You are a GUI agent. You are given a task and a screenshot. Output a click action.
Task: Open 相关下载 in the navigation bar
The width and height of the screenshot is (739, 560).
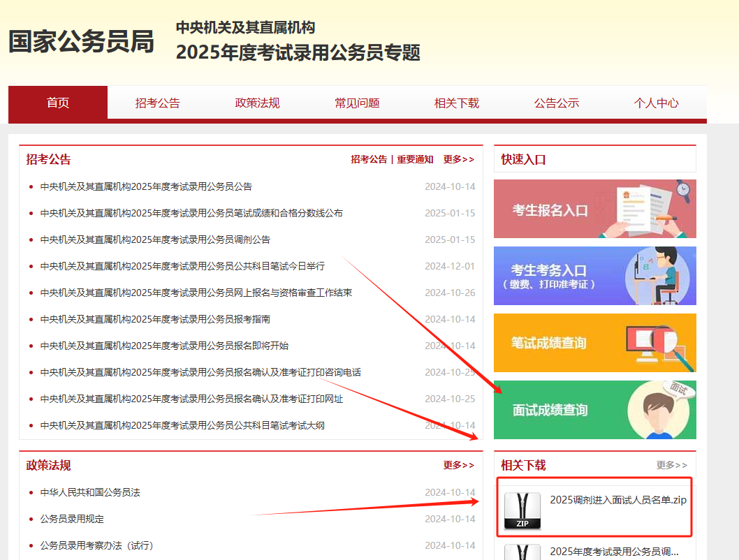457,103
